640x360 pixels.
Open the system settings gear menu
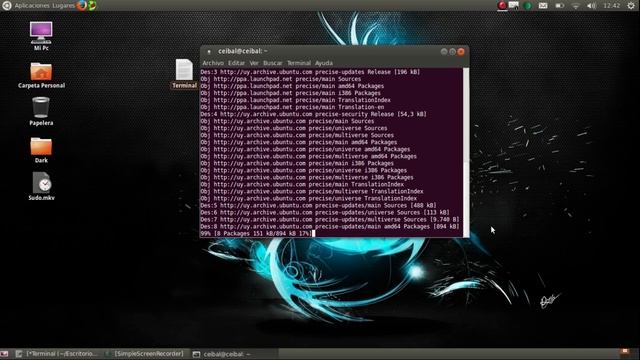click(x=631, y=6)
